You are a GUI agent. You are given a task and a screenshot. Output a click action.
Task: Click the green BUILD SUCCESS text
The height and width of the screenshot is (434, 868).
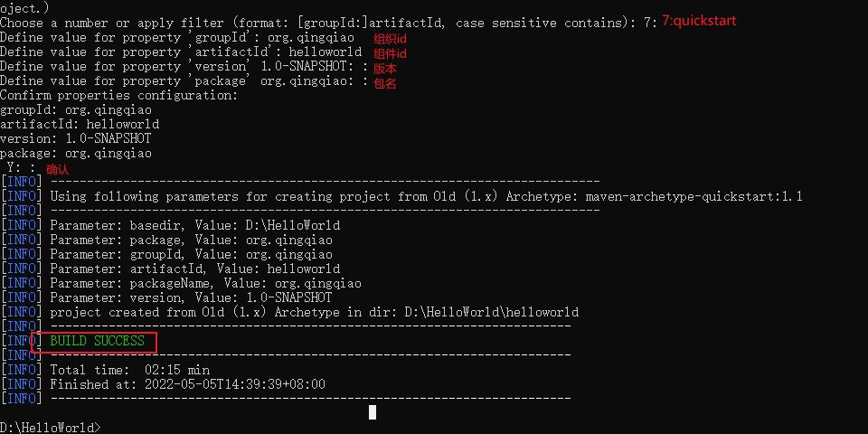point(97,341)
